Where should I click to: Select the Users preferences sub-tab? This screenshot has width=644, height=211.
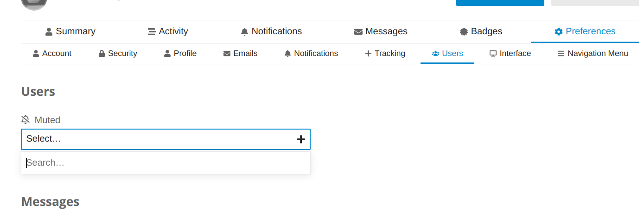pos(447,54)
